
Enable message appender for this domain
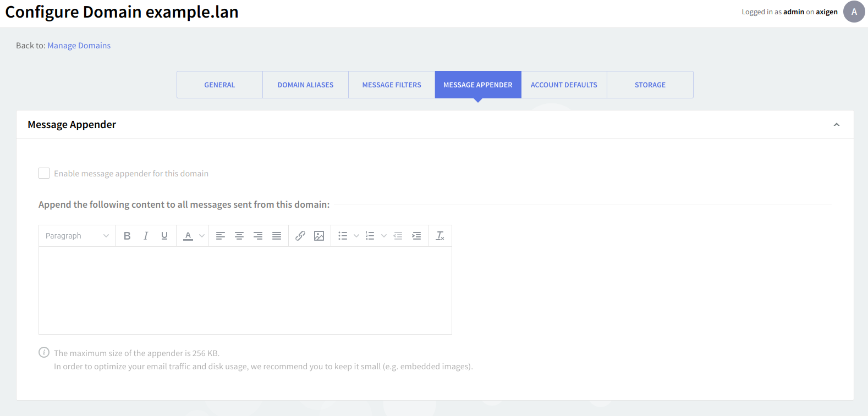click(44, 174)
